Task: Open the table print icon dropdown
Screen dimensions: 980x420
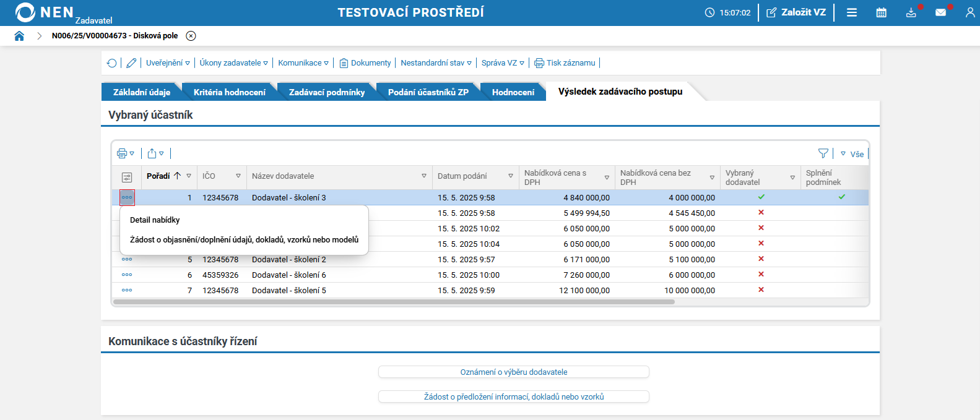Action: (126, 153)
